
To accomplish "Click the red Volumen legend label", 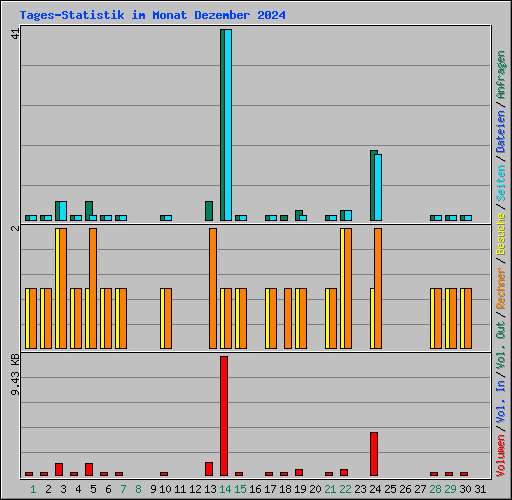I will [x=501, y=456].
